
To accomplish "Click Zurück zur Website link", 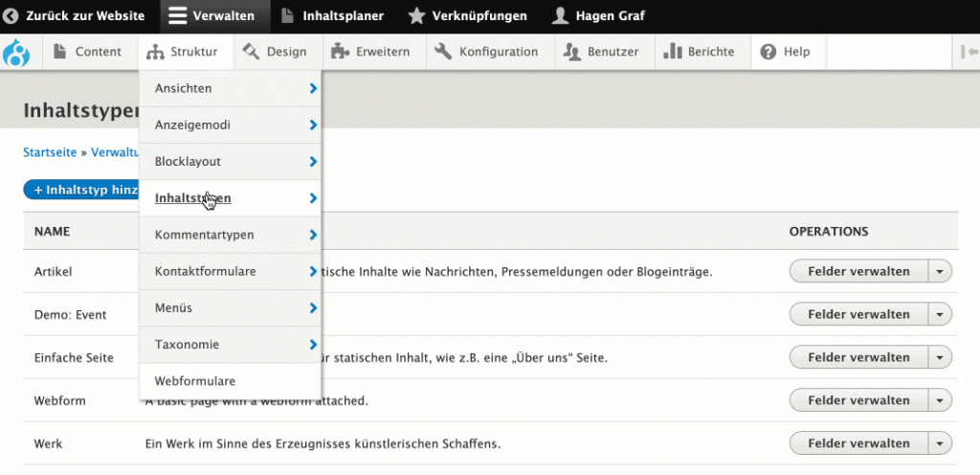I will pos(75,15).
